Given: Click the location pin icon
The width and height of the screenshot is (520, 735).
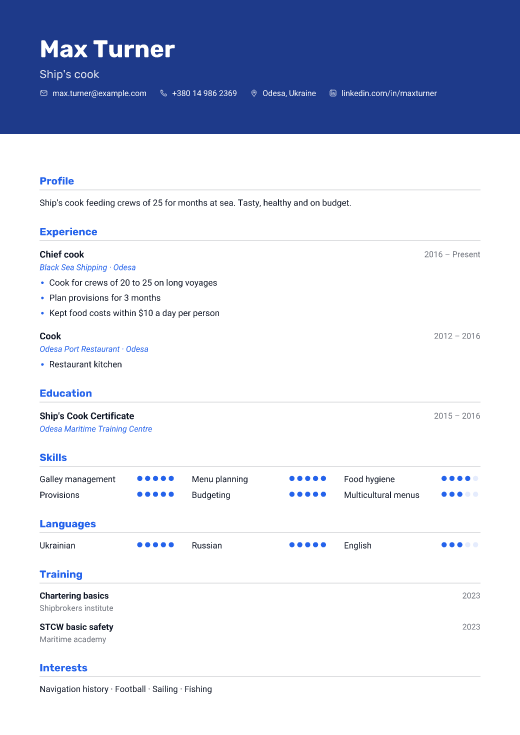Looking at the screenshot, I should [254, 93].
